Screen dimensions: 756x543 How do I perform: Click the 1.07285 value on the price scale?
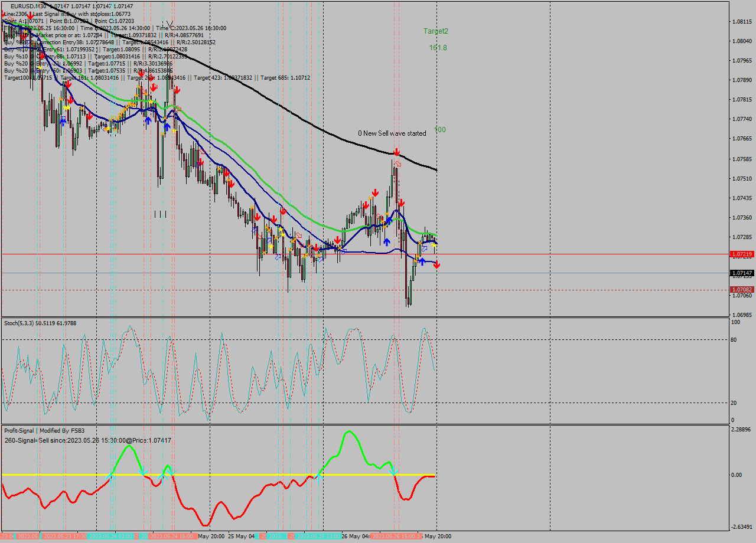click(742, 237)
